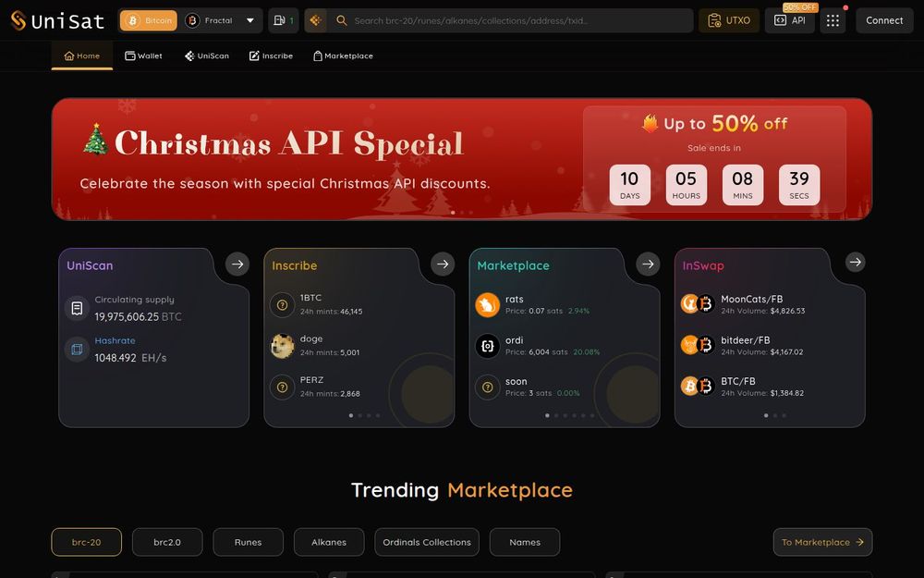Screen dimensions: 924x578
Task: Click the Connect wallet button
Action: (884, 20)
